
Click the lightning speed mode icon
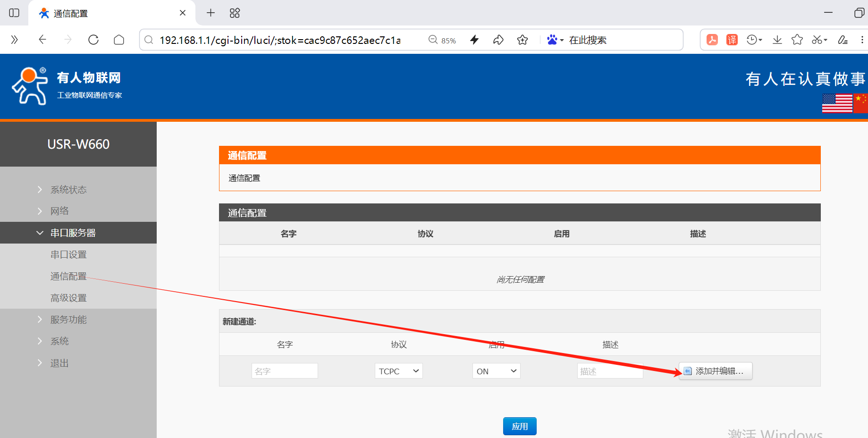[474, 40]
